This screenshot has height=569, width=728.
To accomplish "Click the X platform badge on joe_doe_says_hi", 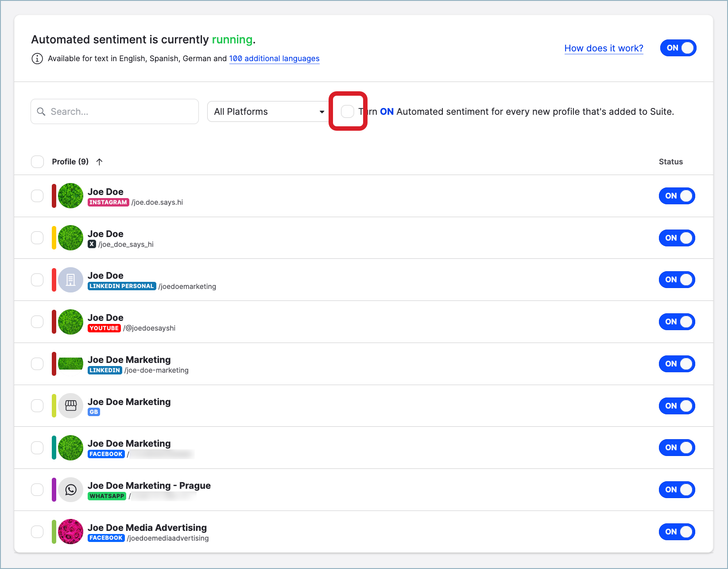I will coord(92,244).
